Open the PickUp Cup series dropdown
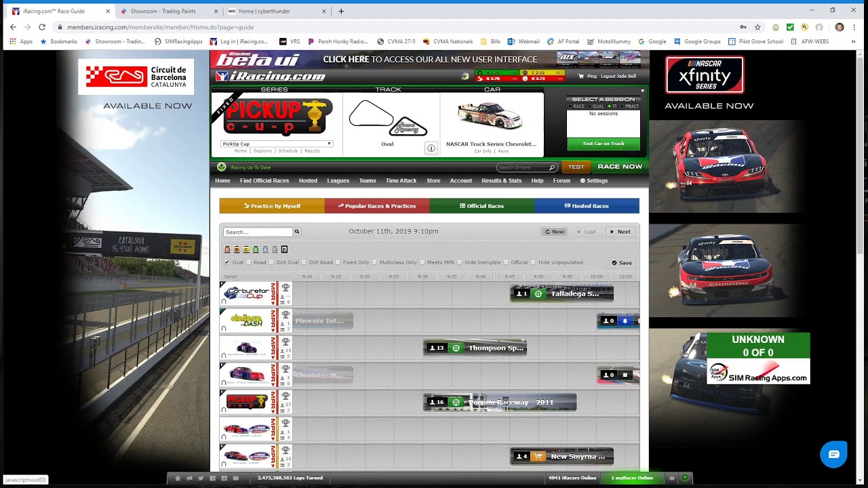 (277, 144)
